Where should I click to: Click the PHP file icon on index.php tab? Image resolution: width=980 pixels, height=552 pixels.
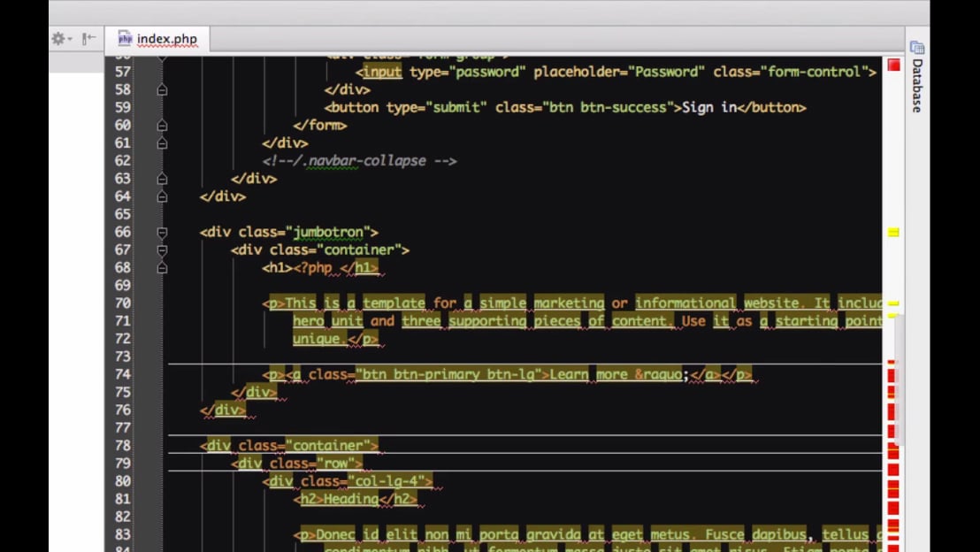pyautogui.click(x=125, y=39)
